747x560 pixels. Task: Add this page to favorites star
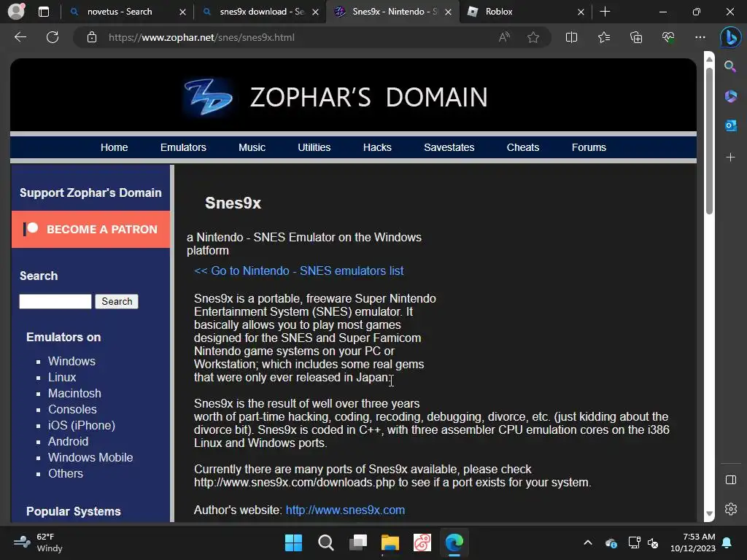click(x=533, y=37)
